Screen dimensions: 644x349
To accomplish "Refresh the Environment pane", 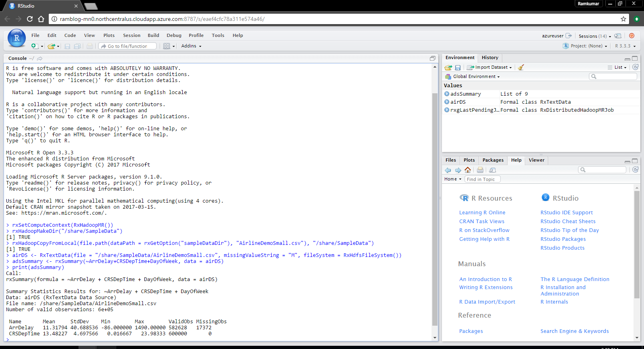I will click(636, 67).
